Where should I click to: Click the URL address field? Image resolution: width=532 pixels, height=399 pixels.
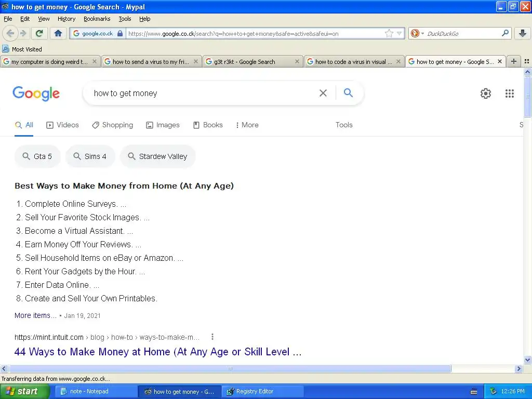coord(255,33)
